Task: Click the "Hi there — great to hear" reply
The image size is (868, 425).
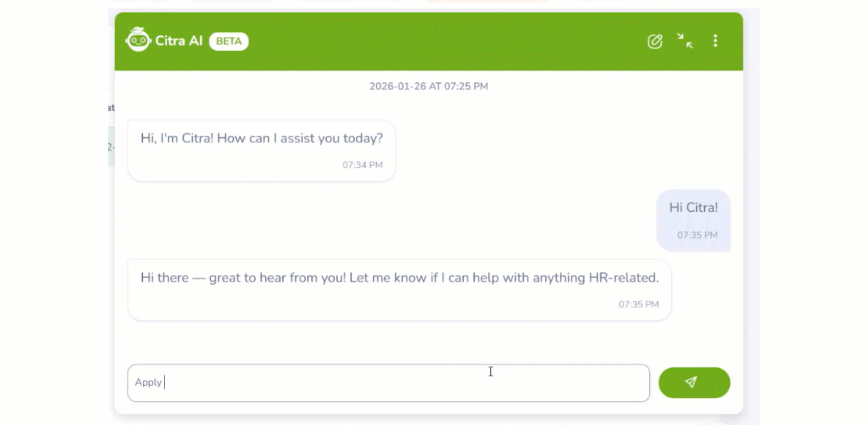Action: [x=399, y=289]
